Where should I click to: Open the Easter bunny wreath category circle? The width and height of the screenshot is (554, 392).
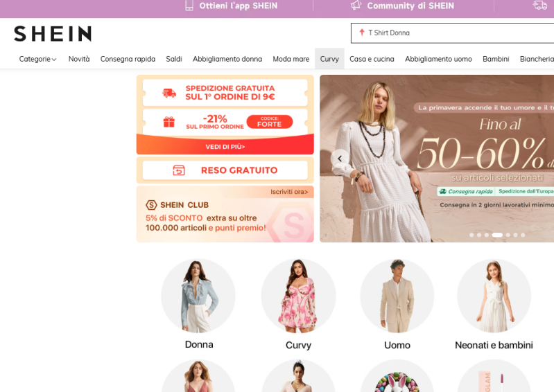tap(397, 376)
